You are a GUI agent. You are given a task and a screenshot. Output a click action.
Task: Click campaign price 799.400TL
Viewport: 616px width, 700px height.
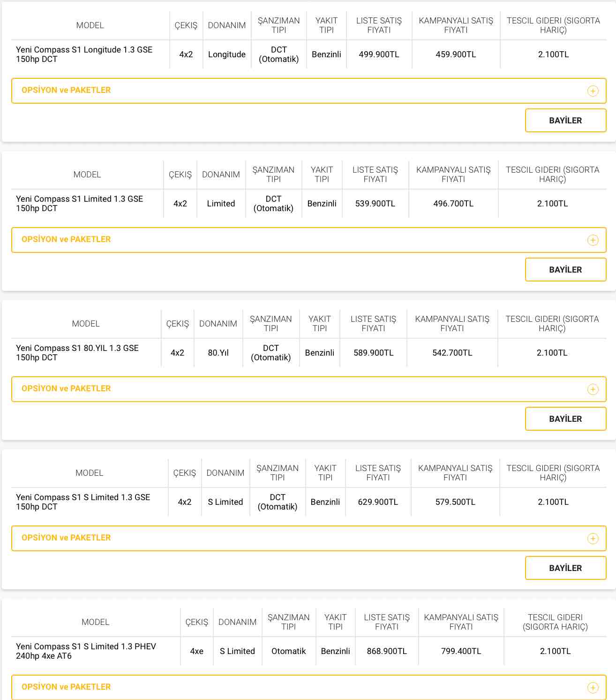(x=461, y=651)
